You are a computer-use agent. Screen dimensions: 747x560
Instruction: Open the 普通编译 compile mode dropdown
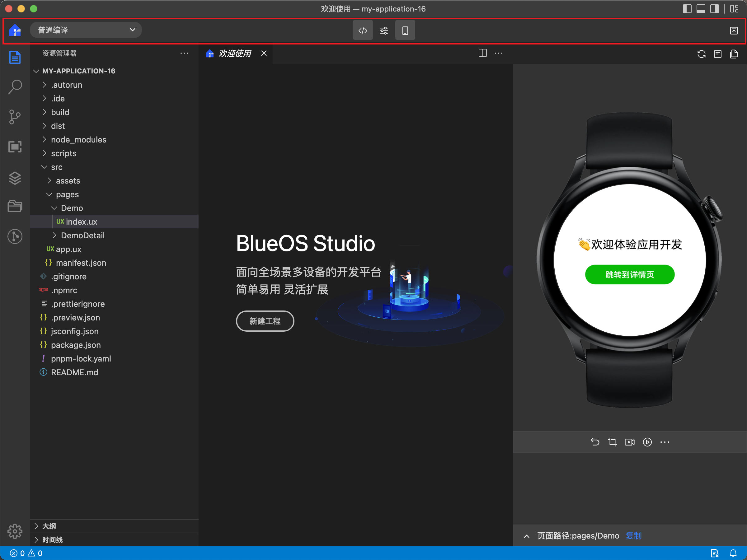pyautogui.click(x=86, y=30)
